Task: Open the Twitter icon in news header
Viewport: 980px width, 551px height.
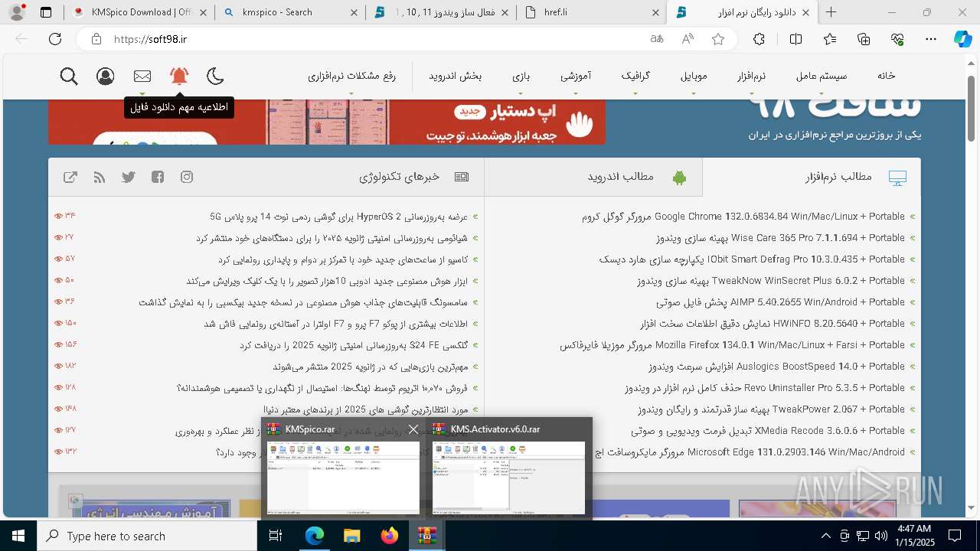Action: pyautogui.click(x=129, y=177)
